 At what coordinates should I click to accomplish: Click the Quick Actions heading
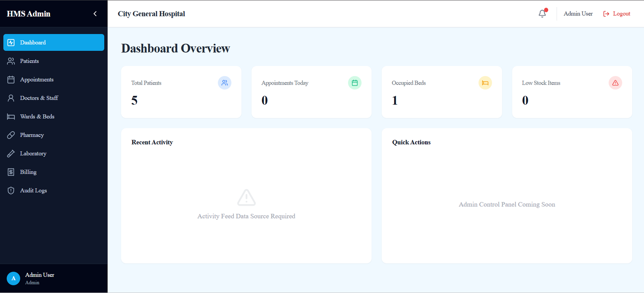pyautogui.click(x=411, y=142)
